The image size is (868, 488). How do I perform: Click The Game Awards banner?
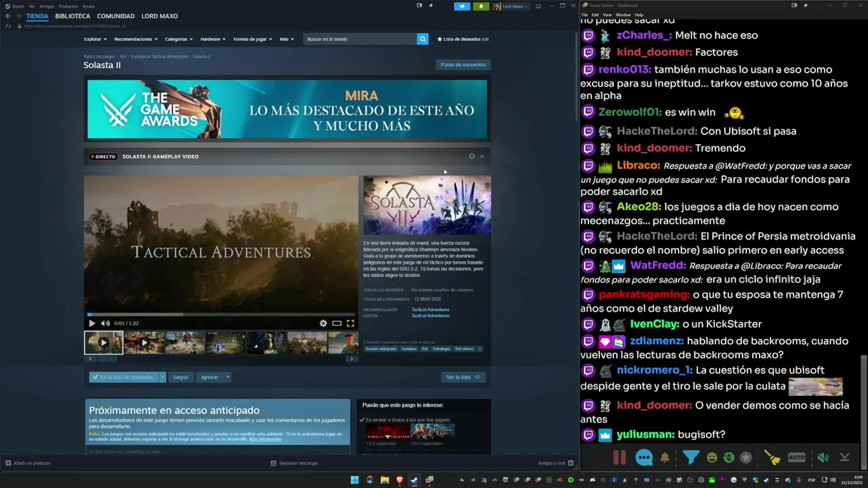pos(287,109)
